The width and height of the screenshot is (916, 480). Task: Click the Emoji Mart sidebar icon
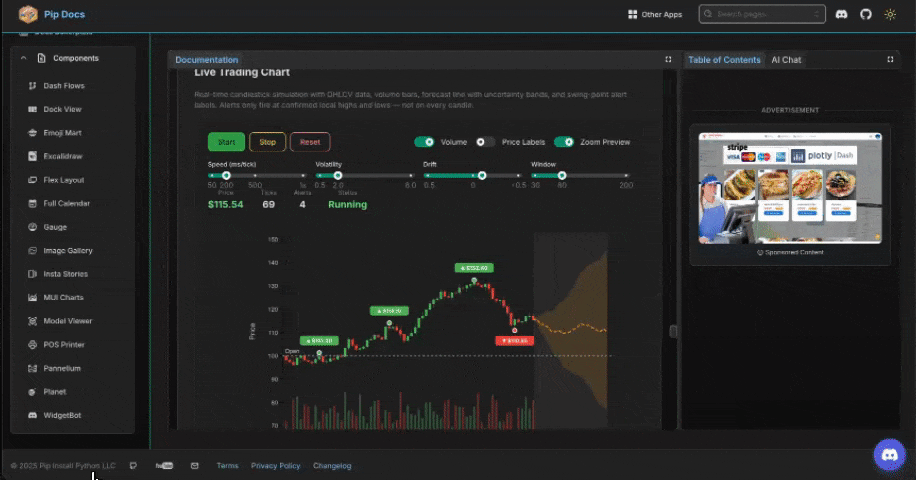click(x=32, y=133)
